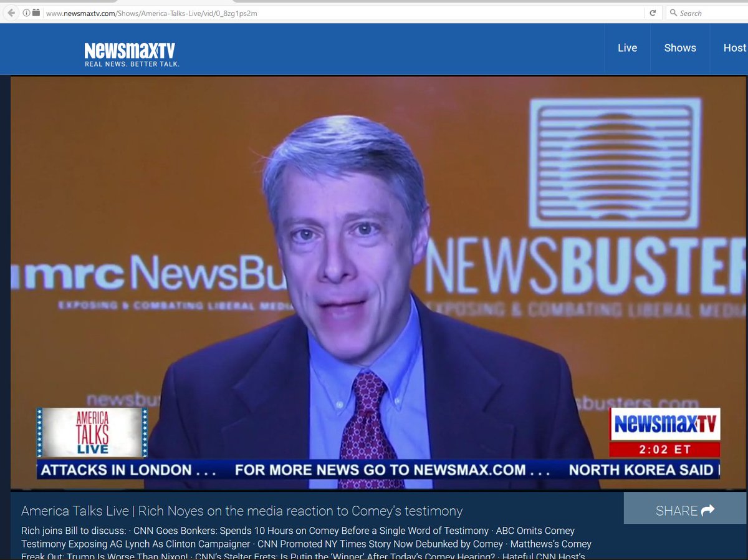Open the Shows menu item
748x560 pixels.
pyautogui.click(x=680, y=48)
